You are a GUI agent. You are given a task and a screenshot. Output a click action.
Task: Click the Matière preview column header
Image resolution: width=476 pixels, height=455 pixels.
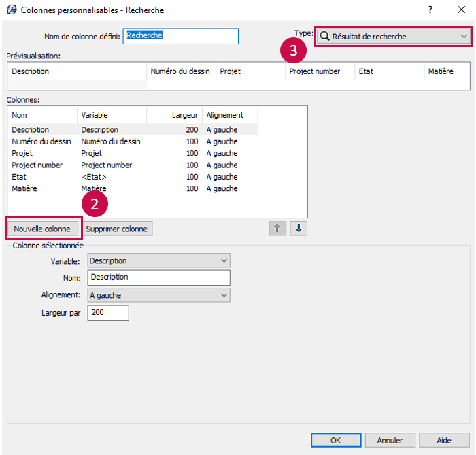point(447,71)
